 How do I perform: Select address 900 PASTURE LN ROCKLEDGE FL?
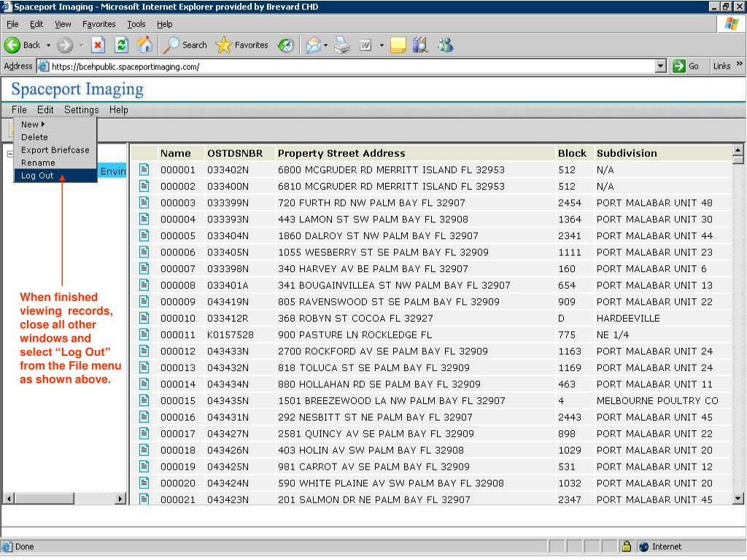(355, 335)
